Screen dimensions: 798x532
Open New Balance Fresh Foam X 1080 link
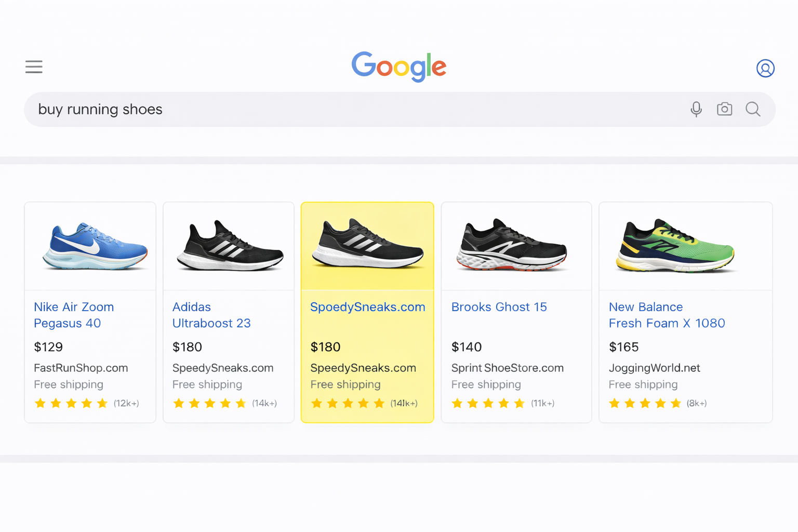coord(667,315)
